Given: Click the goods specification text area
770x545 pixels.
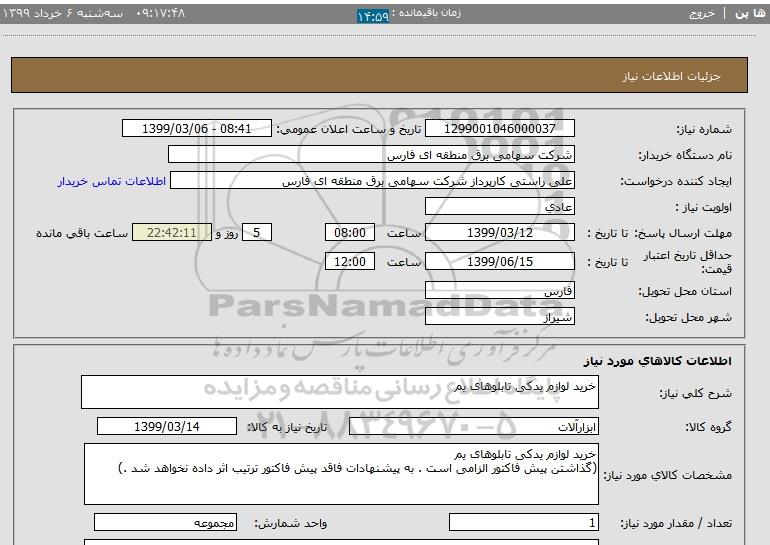Looking at the screenshot, I should (x=341, y=474).
